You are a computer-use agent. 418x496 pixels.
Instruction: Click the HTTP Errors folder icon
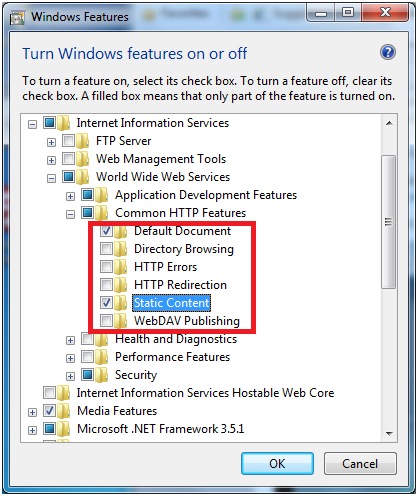click(121, 267)
